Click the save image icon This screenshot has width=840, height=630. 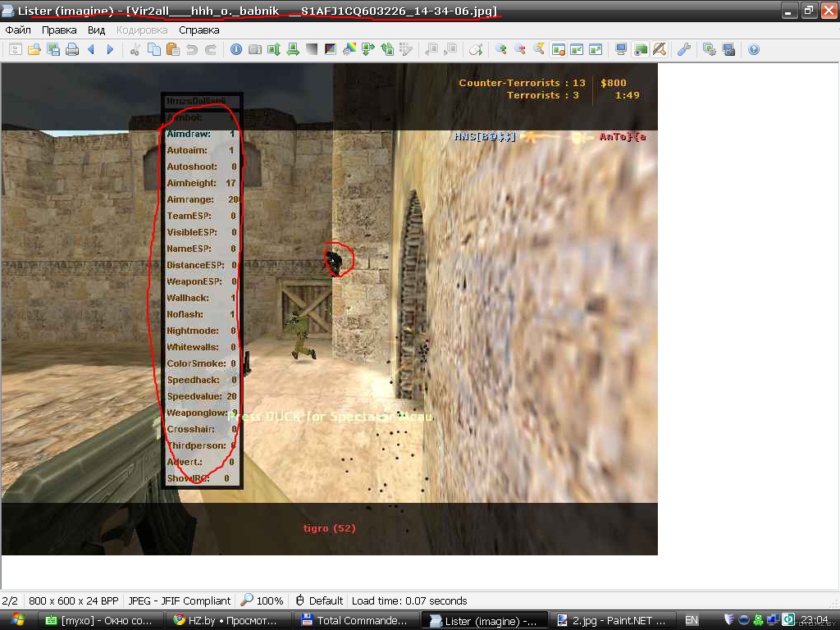53,50
